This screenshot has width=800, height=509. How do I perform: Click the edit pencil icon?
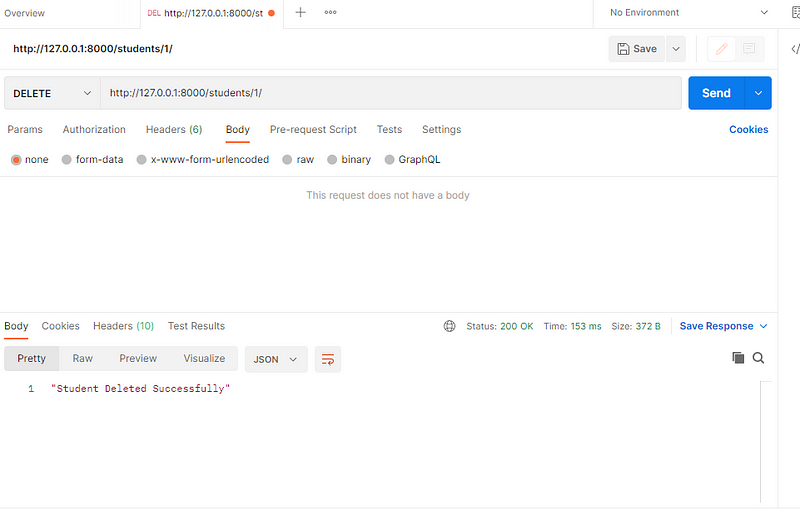pyautogui.click(x=721, y=49)
